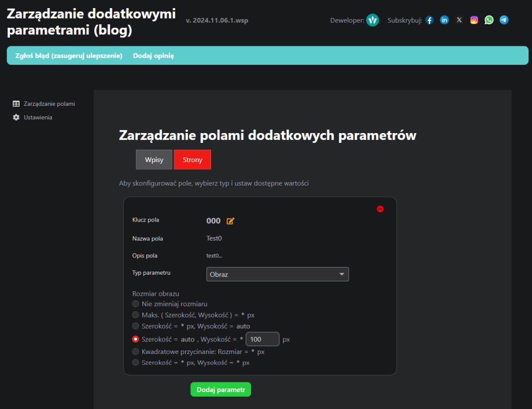The width and height of the screenshot is (532, 409).
Task: Select 'Nie zmieniaj rozmiaru' radio option
Action: point(135,304)
